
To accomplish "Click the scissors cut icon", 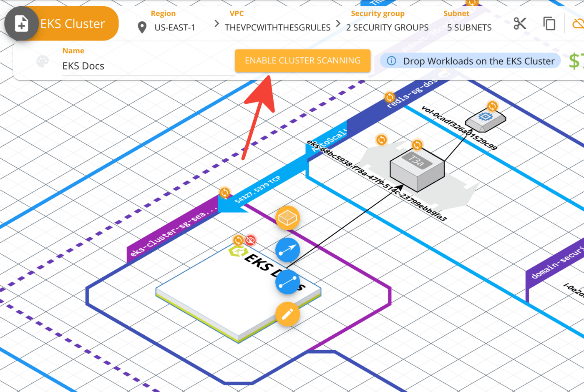I will tap(520, 23).
